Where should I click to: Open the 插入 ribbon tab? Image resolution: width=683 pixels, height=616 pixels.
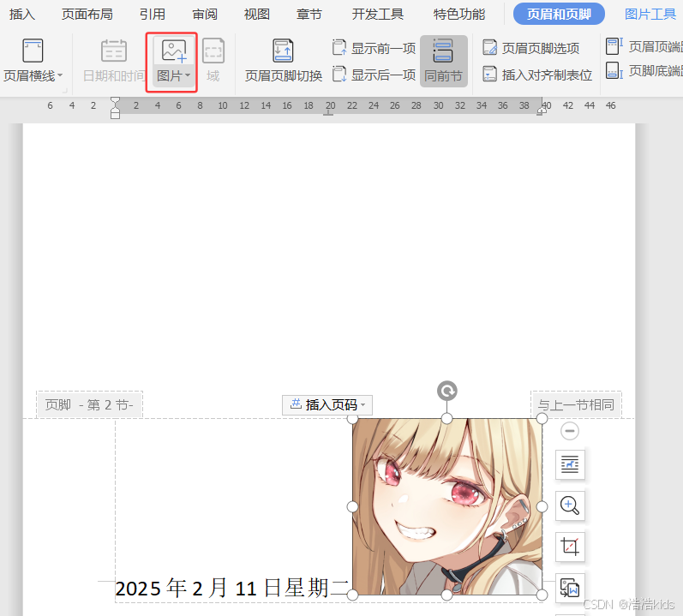pyautogui.click(x=21, y=15)
